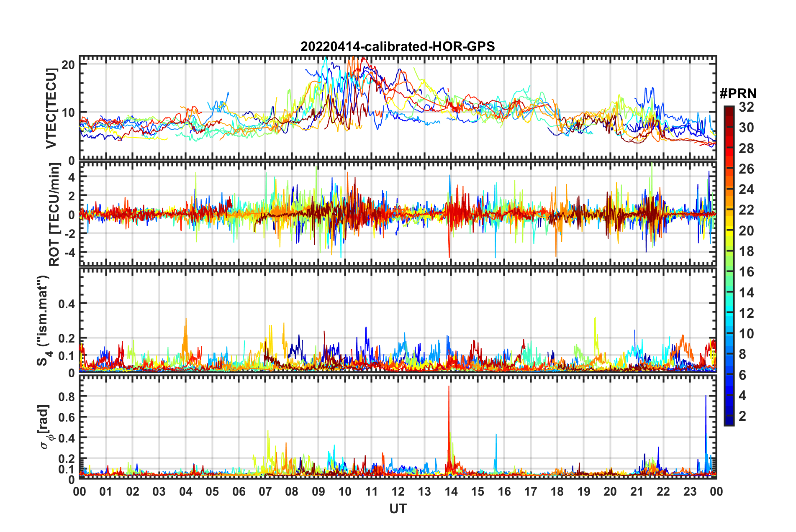Click x-axis hour tick label 01
Viewport: 796px width, 532px height.
[106, 491]
